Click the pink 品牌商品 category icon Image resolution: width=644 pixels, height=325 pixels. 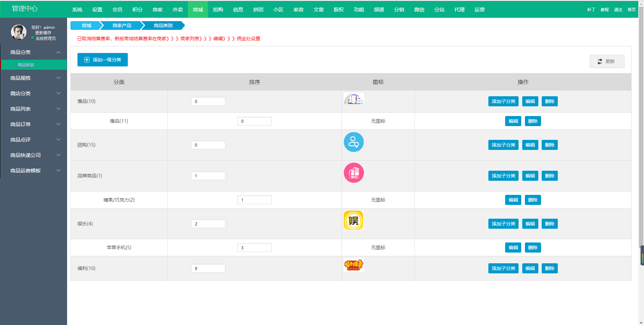point(354,173)
